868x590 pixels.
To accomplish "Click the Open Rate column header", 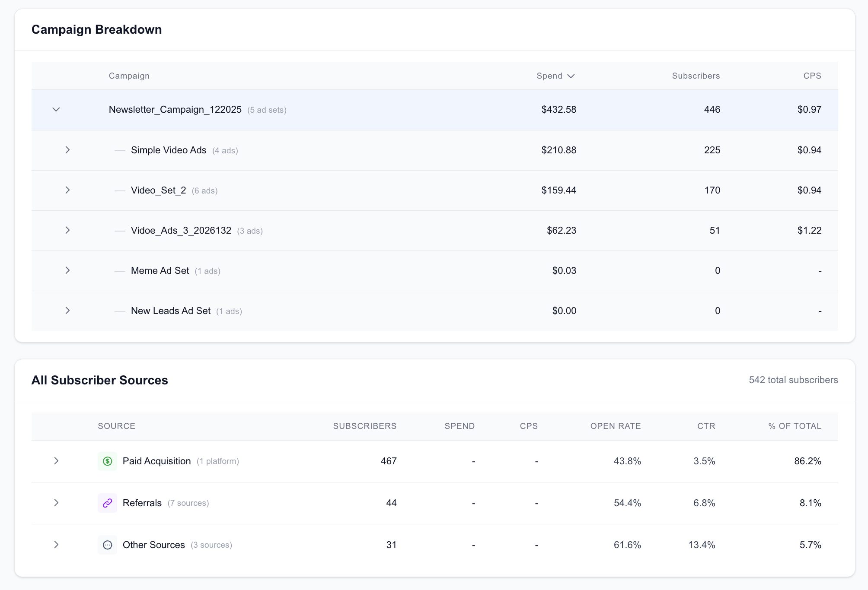I will (615, 426).
